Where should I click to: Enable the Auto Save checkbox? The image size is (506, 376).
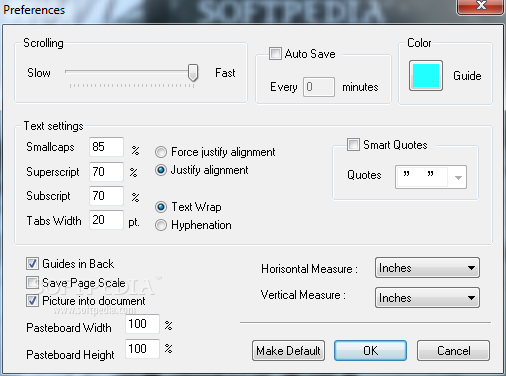275,54
